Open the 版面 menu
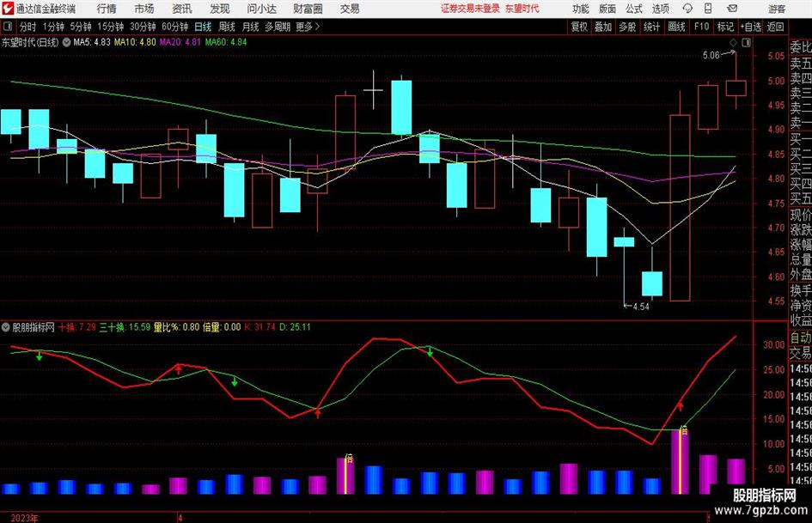The height and width of the screenshot is (523, 812). [x=607, y=9]
